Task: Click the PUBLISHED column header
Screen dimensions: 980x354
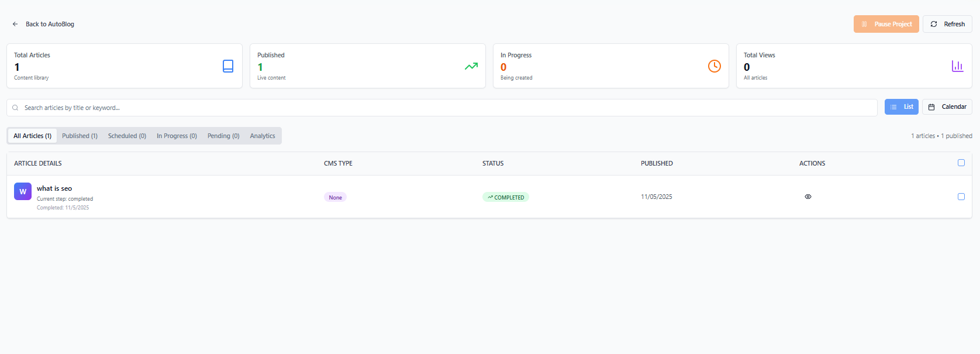Action: pos(657,163)
